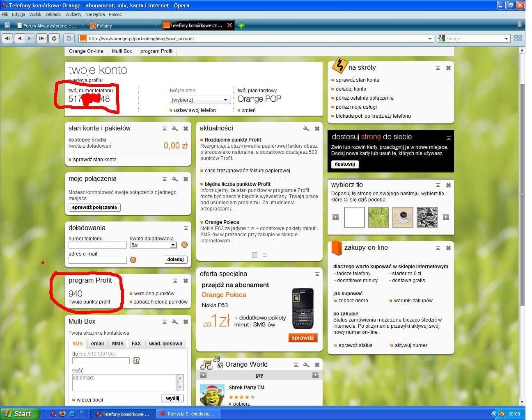This screenshot has height=420, width=532.
Task: Select the green grass background swatch
Action: [x=378, y=217]
